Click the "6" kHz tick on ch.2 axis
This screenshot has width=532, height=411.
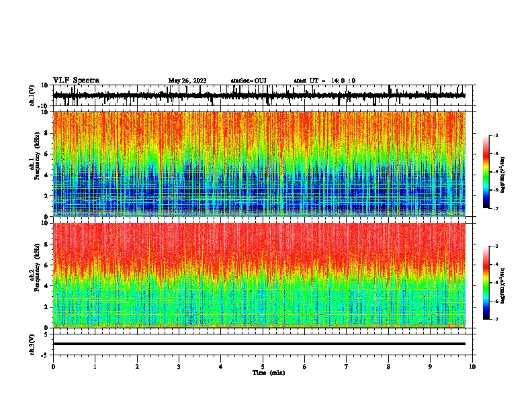[x=47, y=265]
